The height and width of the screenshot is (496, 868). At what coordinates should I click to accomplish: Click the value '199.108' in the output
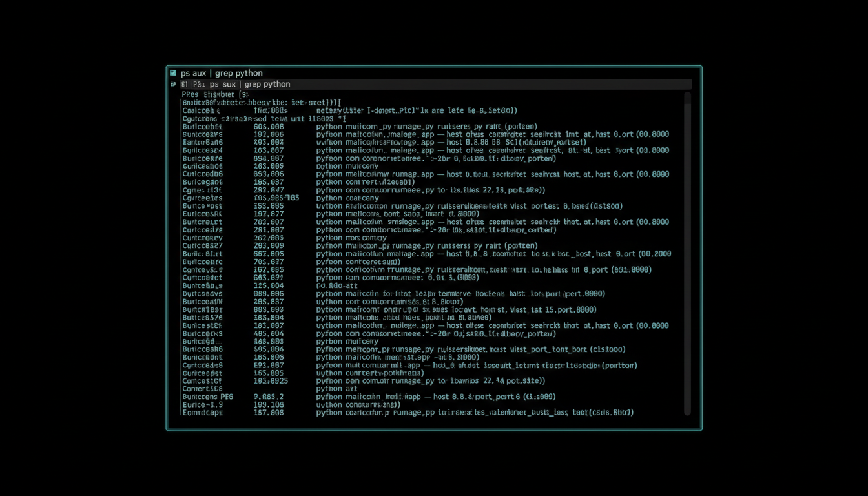point(269,404)
